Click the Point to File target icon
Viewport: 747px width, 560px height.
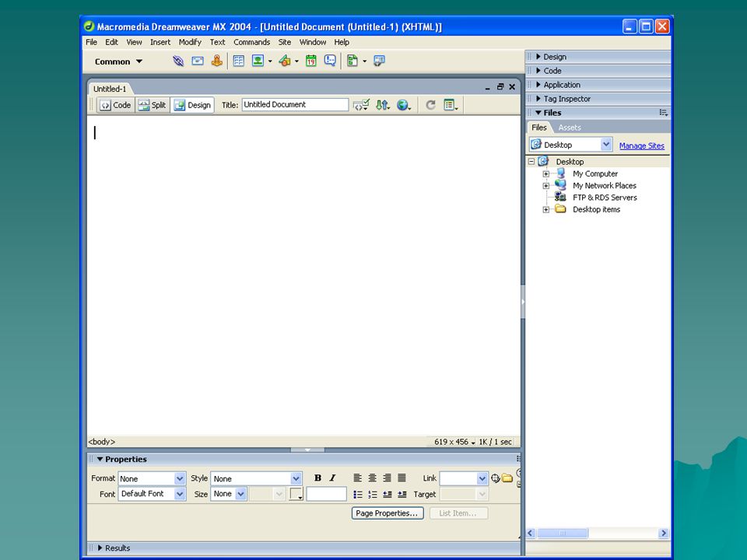click(x=496, y=478)
